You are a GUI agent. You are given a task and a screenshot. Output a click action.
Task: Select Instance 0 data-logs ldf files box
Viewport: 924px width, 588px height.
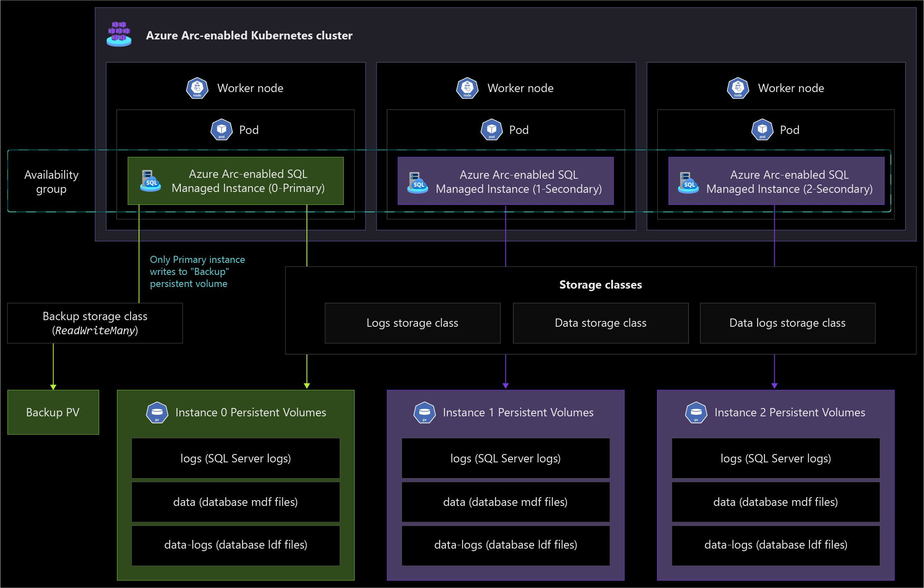(236, 545)
